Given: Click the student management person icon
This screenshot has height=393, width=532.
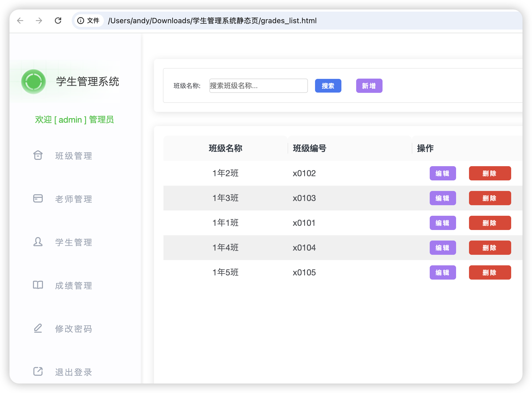Looking at the screenshot, I should click(x=38, y=242).
